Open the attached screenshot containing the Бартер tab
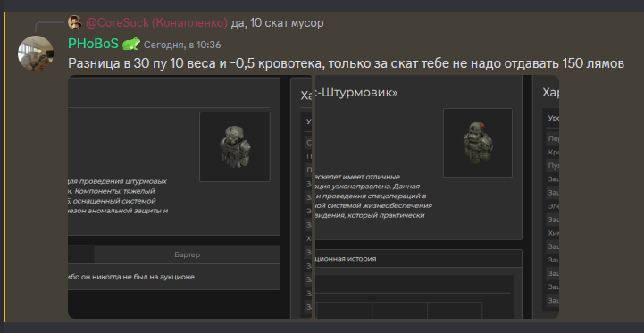644x333 pixels. click(x=190, y=196)
